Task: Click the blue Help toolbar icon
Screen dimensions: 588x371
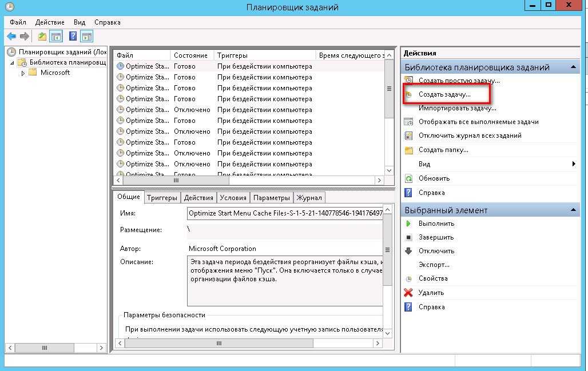Action: [x=73, y=37]
